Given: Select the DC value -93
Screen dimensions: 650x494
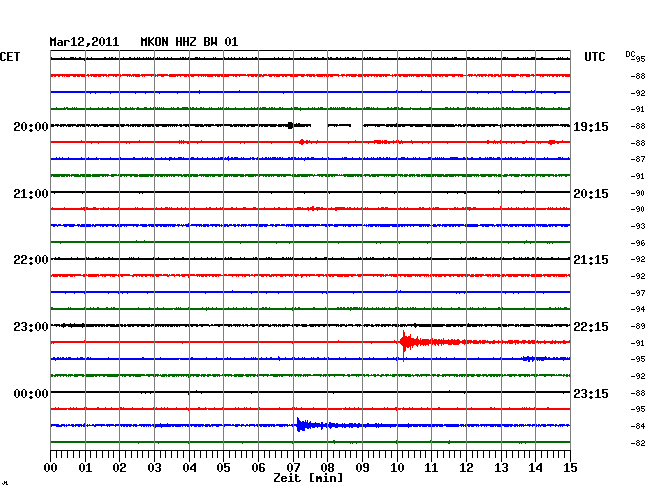Looking at the screenshot, I should (638, 226).
